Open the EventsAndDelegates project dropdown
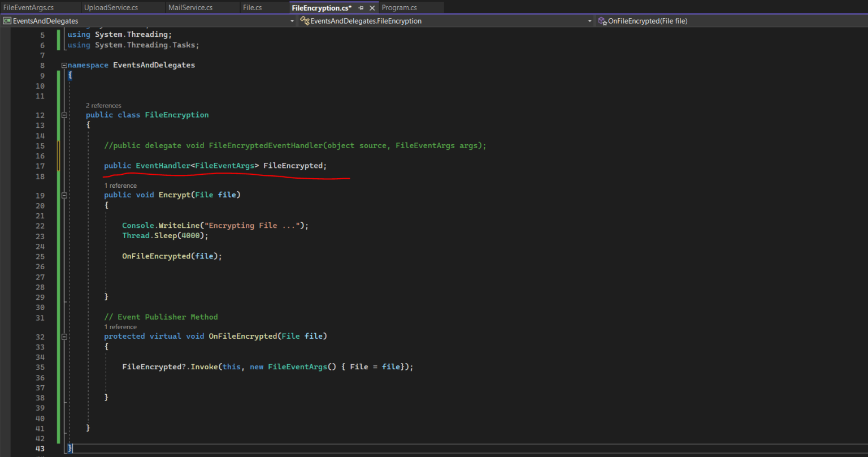Image resolution: width=868 pixels, height=457 pixels. click(x=292, y=21)
